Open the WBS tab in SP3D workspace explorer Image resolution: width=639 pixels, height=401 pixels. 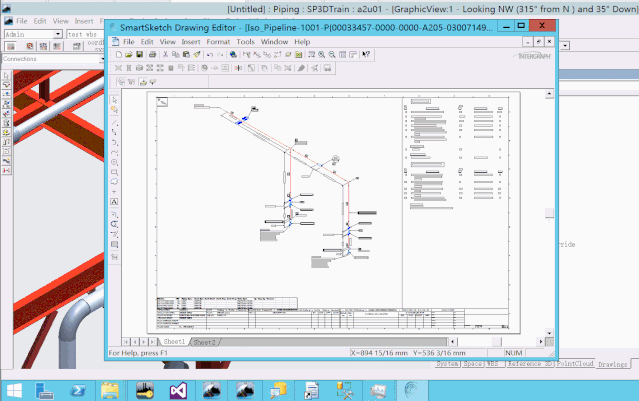[492, 363]
